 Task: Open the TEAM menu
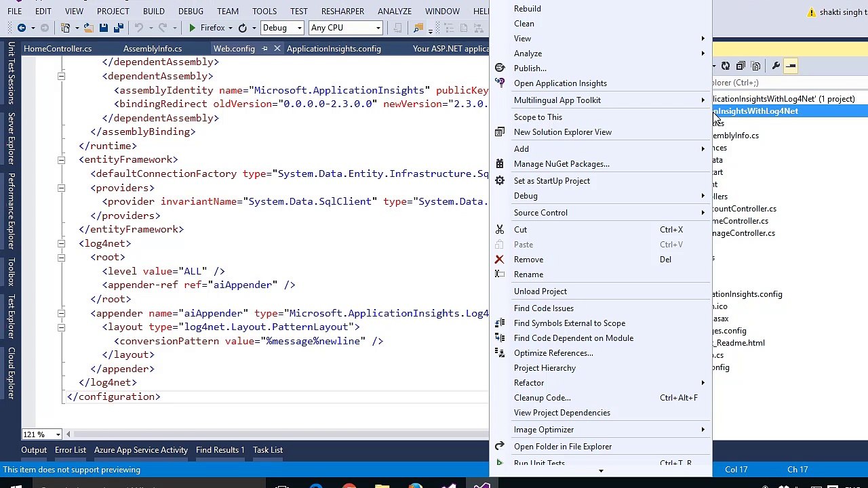(228, 12)
